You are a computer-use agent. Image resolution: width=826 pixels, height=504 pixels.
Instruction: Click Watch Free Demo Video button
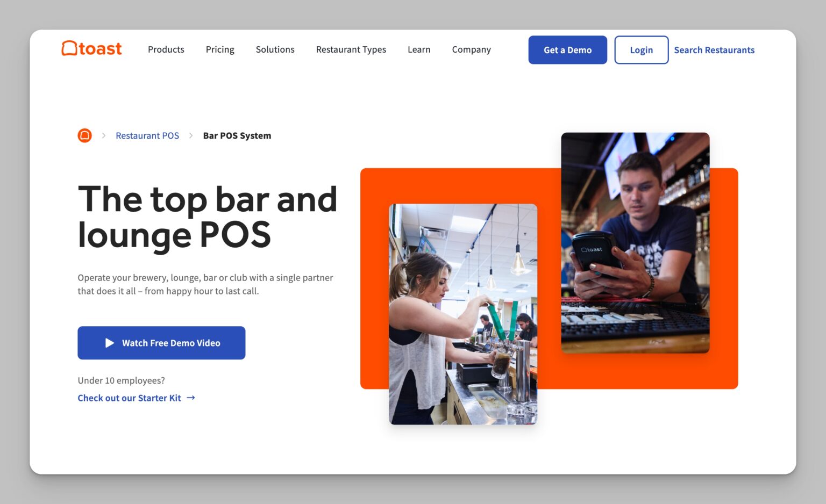click(x=161, y=343)
